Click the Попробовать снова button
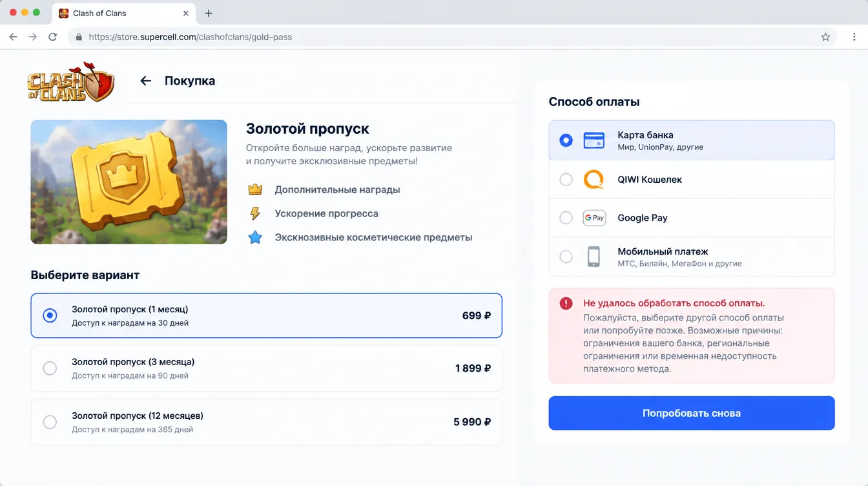 pos(692,413)
